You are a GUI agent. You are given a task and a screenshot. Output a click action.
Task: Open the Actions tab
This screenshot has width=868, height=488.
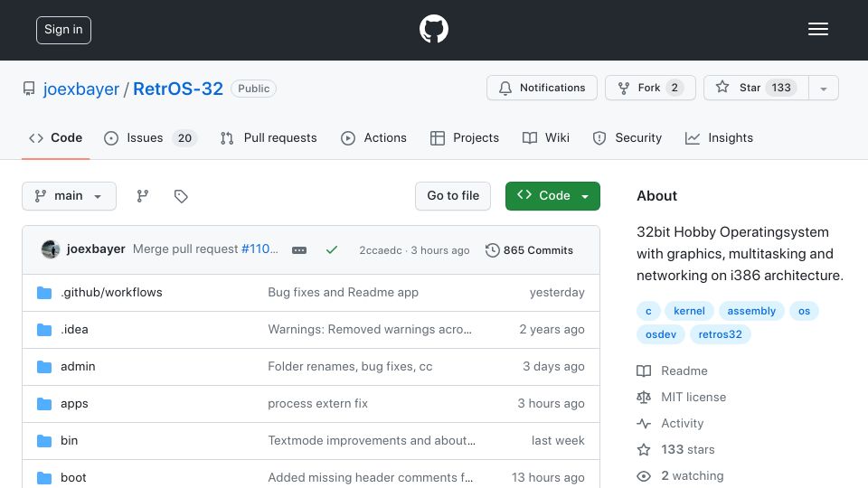click(373, 137)
